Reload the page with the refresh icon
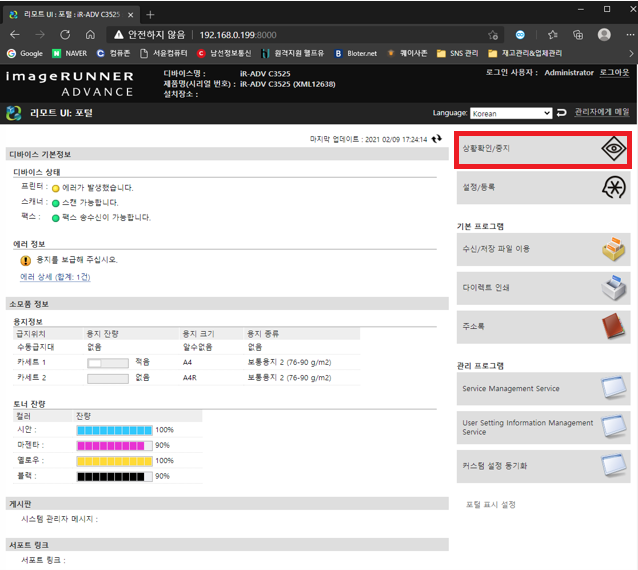 click(65, 35)
